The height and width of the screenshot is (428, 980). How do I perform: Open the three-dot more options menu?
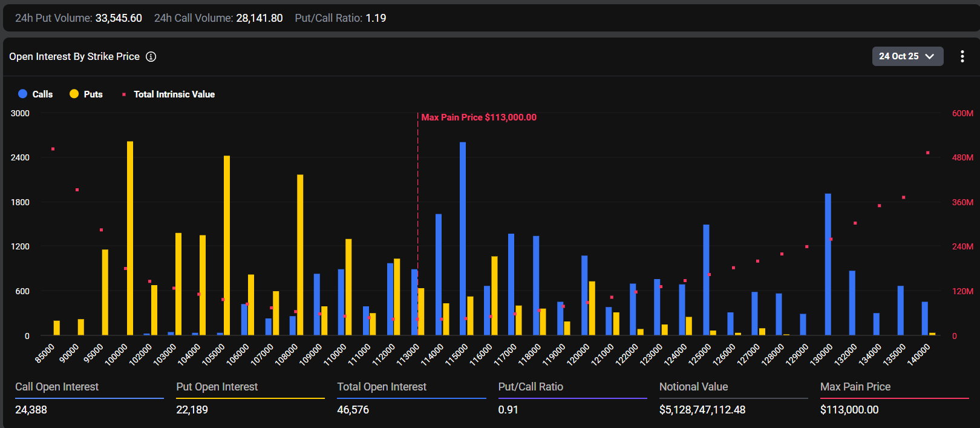point(962,56)
